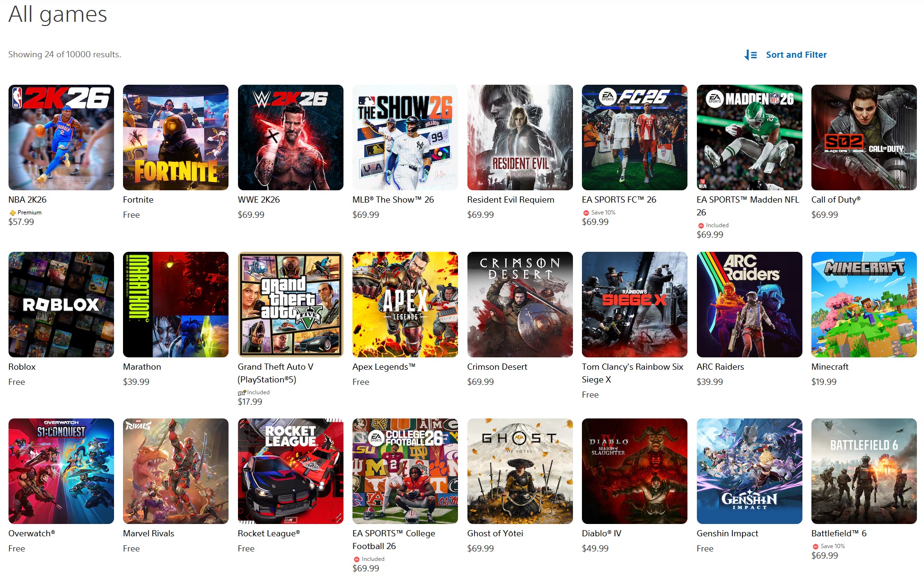Image resolution: width=924 pixels, height=577 pixels.
Task: Click the Call of Duty cover image
Action: (x=864, y=137)
